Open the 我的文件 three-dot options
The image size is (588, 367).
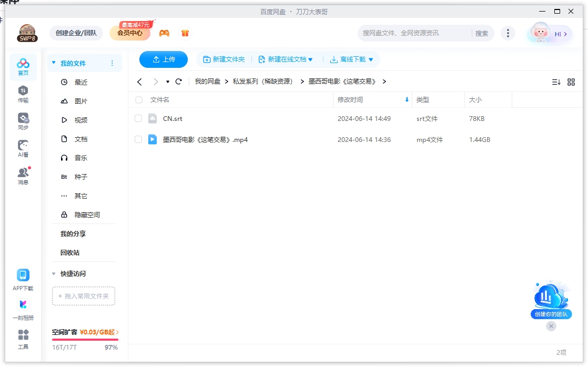pyautogui.click(x=112, y=63)
